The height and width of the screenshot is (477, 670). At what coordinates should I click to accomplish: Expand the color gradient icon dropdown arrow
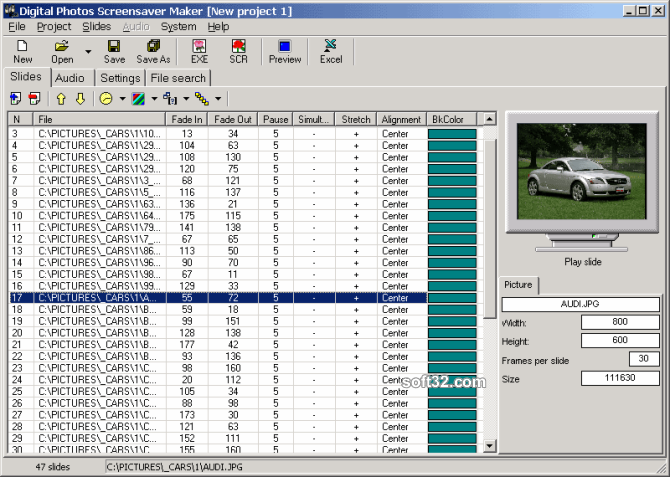(x=154, y=99)
